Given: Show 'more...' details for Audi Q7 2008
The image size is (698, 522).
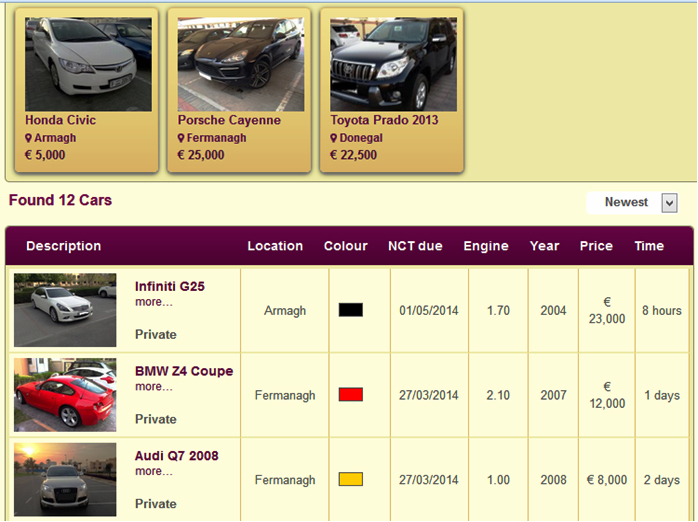Looking at the screenshot, I should [x=154, y=472].
